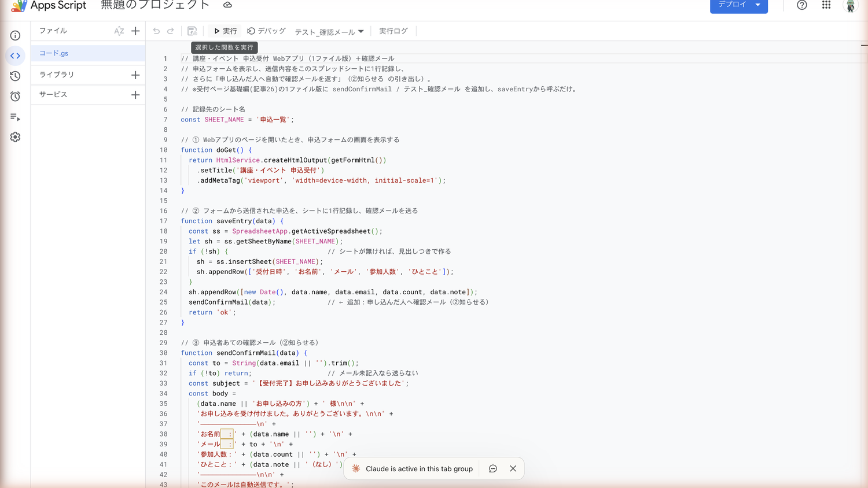Click the first comment line of the code
Screen dimensions: 868x488
click(x=288, y=58)
